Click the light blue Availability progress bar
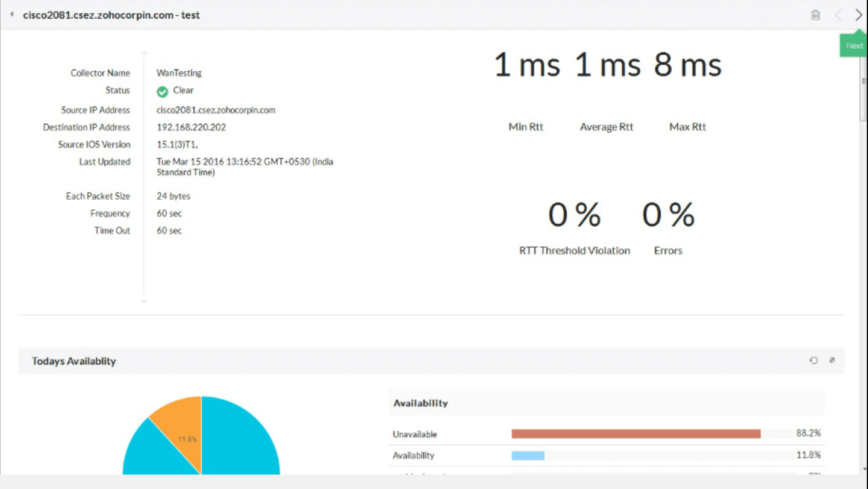868x489 pixels. tap(528, 455)
